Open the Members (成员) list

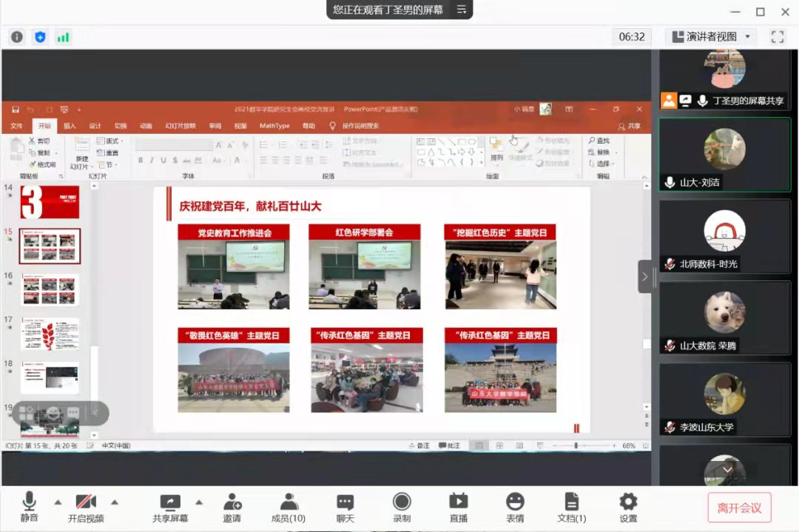click(289, 507)
